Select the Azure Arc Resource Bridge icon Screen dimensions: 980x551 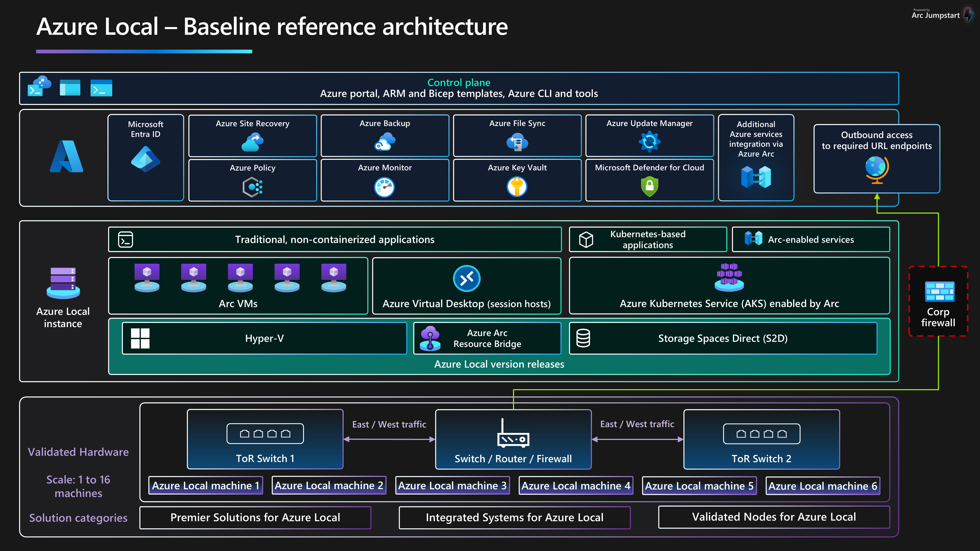[x=430, y=338]
